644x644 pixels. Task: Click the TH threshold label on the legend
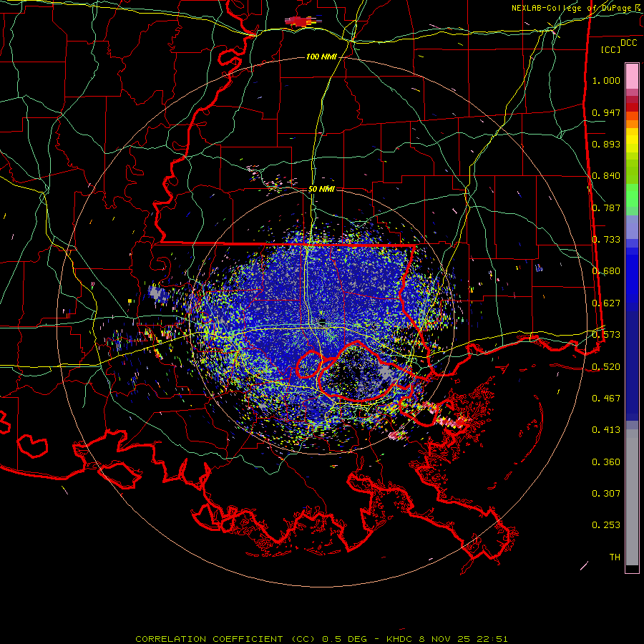(615, 557)
